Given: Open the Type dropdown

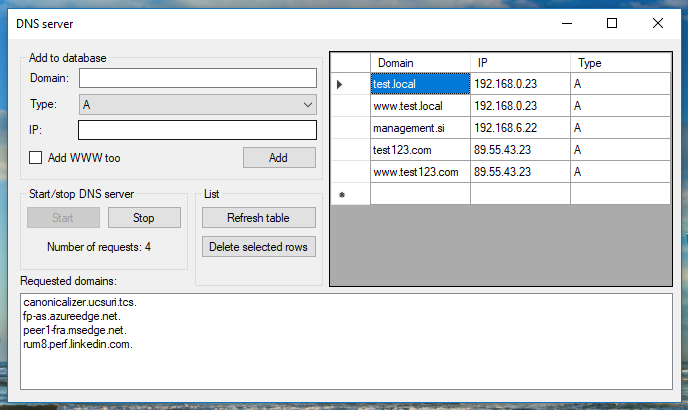Looking at the screenshot, I should coord(197,104).
